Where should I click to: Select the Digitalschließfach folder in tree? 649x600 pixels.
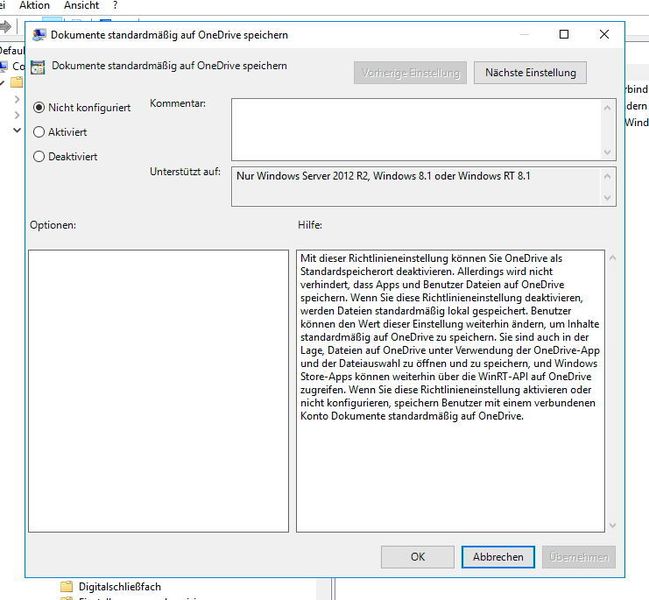[120, 587]
